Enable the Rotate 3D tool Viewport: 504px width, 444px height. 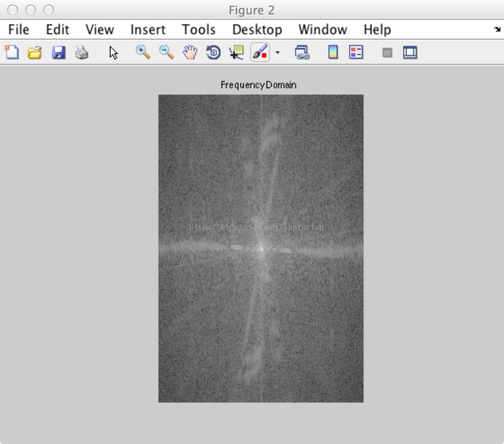click(x=213, y=52)
